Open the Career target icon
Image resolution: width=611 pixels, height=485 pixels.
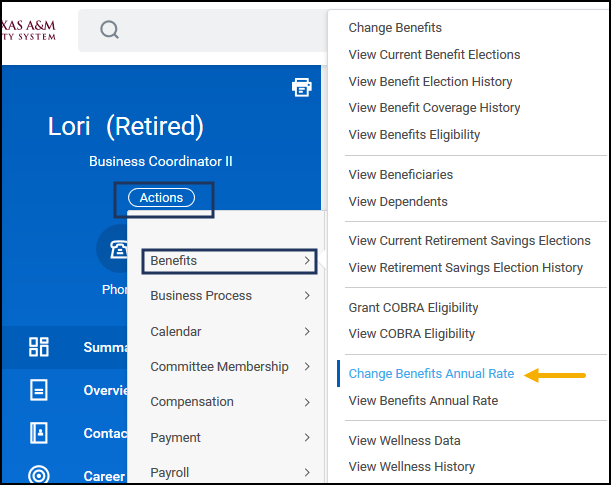click(x=39, y=475)
